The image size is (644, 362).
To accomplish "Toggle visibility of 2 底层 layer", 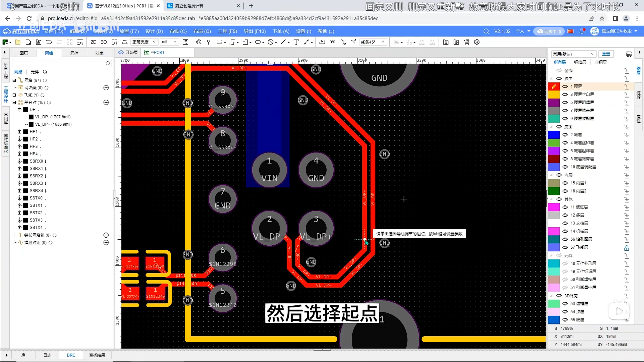I will [x=565, y=135].
